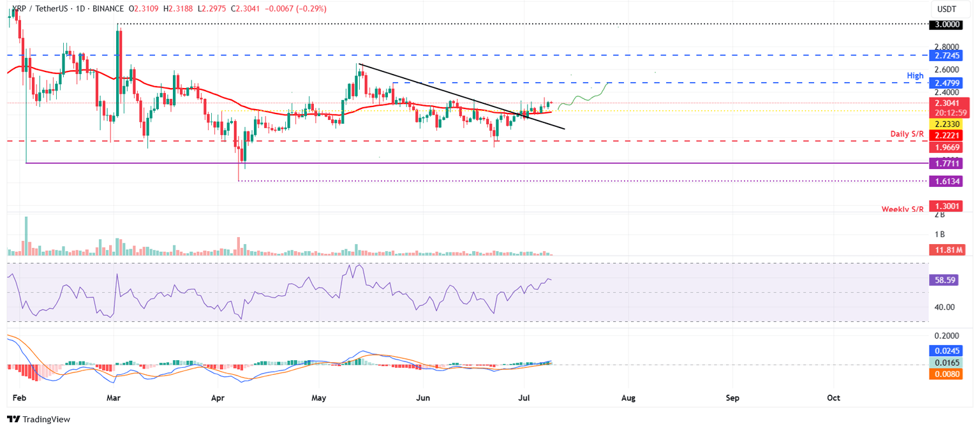This screenshot has width=980, height=431.
Task: Click the TradingView logo at bottom left
Action: coord(37,420)
